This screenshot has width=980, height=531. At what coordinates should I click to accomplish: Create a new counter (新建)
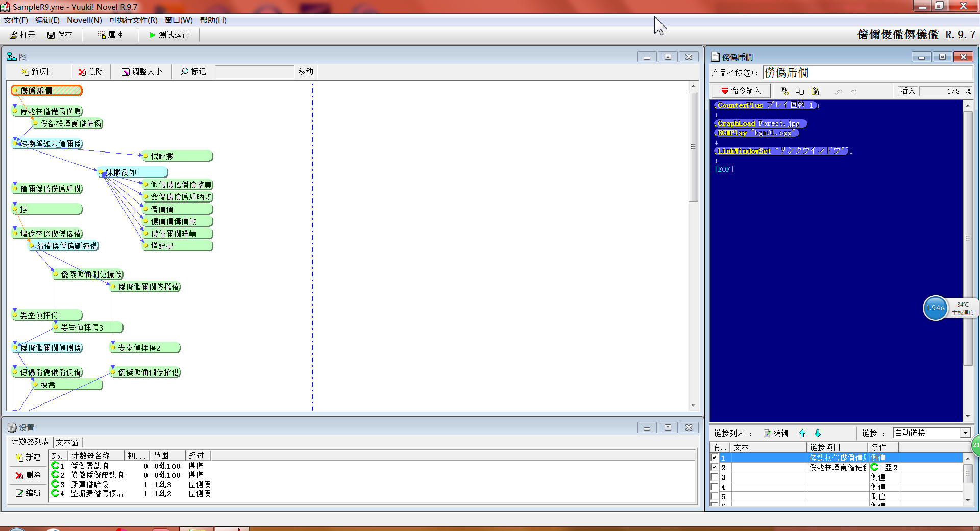[28, 458]
